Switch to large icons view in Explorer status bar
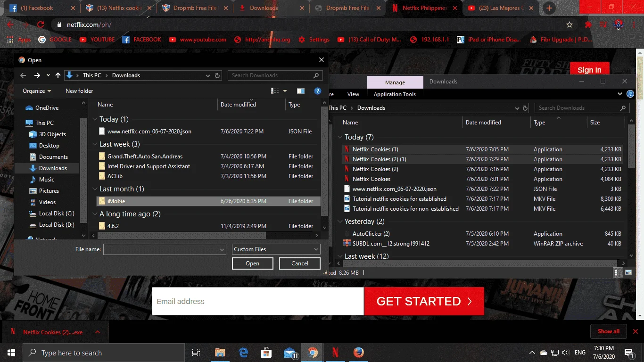 628,272
